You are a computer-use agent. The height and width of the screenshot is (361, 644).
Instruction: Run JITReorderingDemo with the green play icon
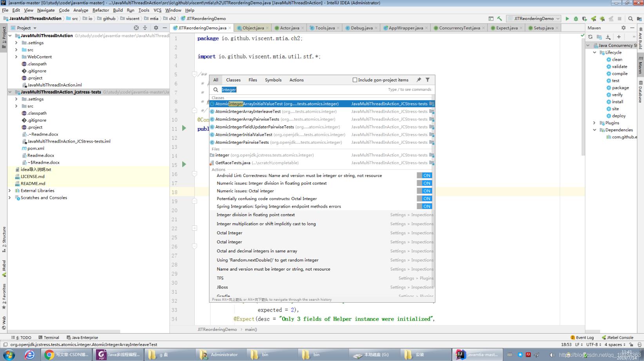point(567,18)
